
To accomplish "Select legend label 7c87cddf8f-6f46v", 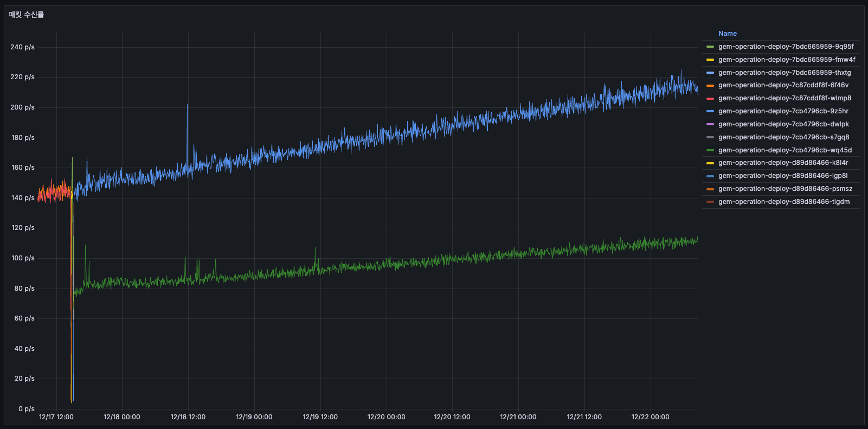I will [x=783, y=85].
